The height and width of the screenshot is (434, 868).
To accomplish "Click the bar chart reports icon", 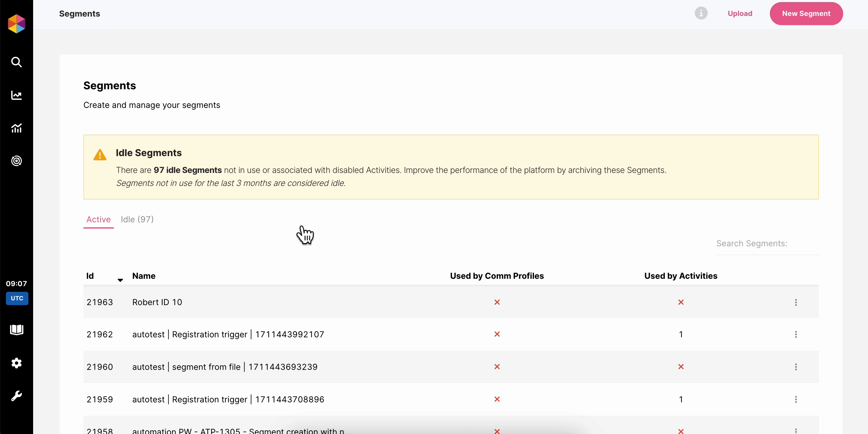I will pyautogui.click(x=17, y=128).
